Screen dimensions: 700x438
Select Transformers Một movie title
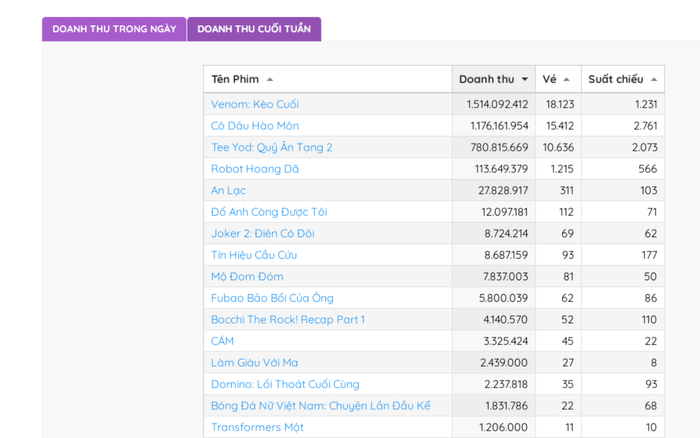(x=257, y=427)
